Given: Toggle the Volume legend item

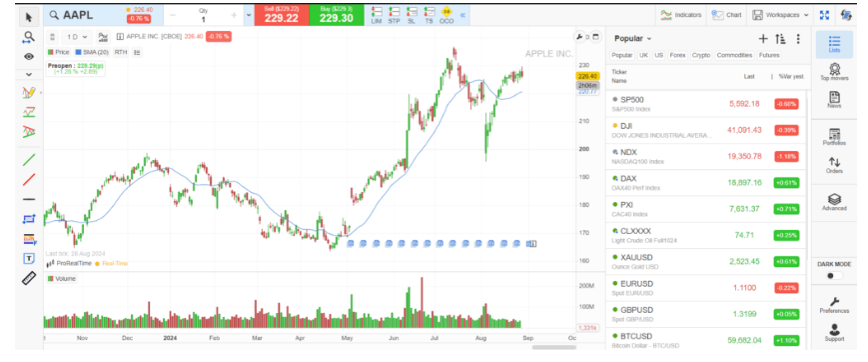Looking at the screenshot, I should point(62,279).
